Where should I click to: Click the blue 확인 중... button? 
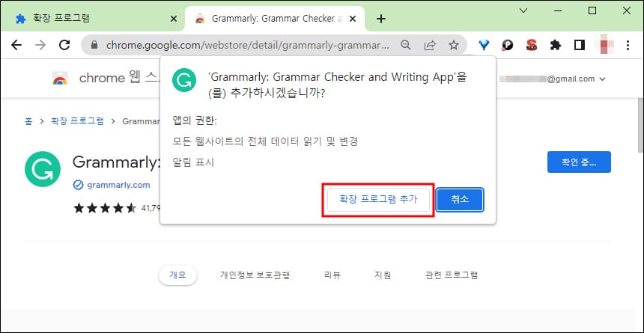579,162
